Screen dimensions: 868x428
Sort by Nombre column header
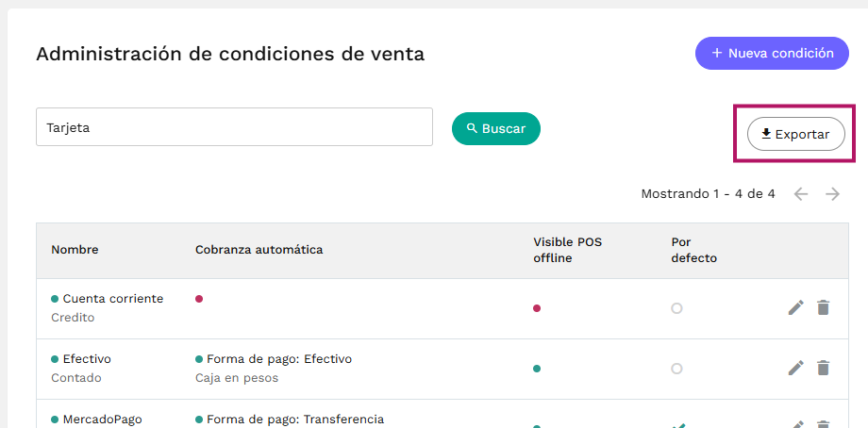(75, 250)
